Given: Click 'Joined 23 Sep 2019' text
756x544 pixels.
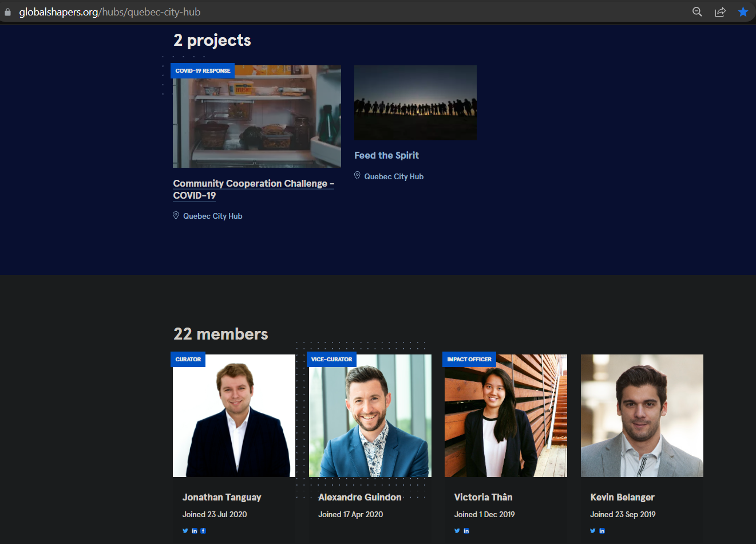Looking at the screenshot, I should tap(623, 514).
